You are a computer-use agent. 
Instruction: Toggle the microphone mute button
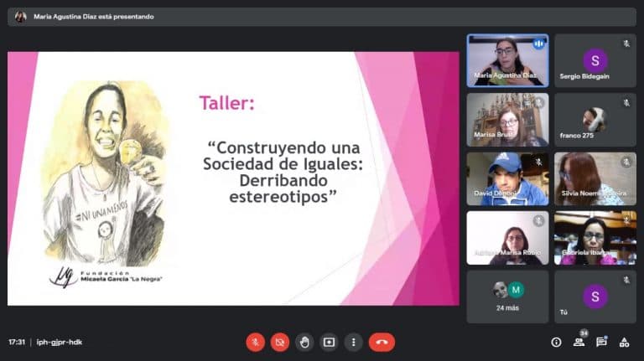[256, 342]
